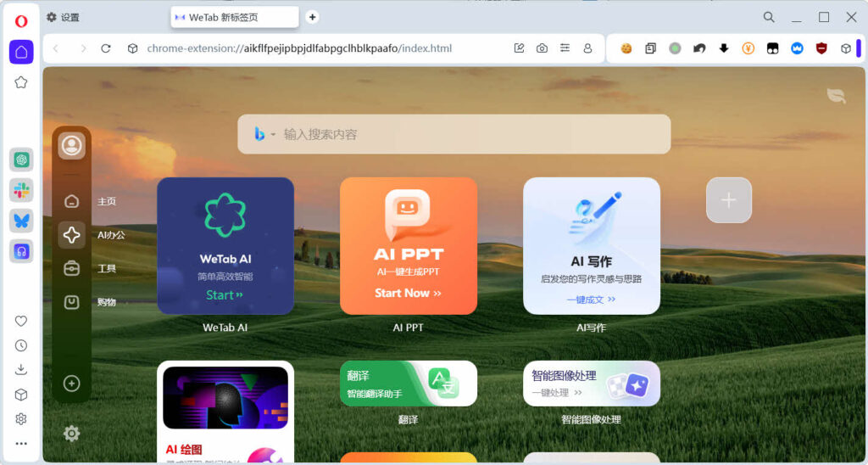
Task: Reload the current page
Action: (106, 48)
